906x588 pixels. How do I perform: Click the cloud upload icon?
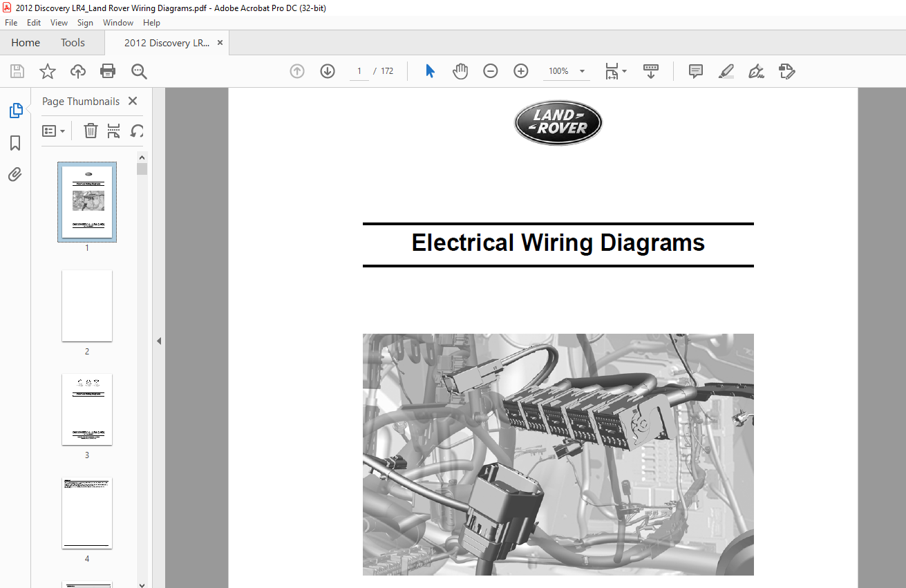pos(78,71)
